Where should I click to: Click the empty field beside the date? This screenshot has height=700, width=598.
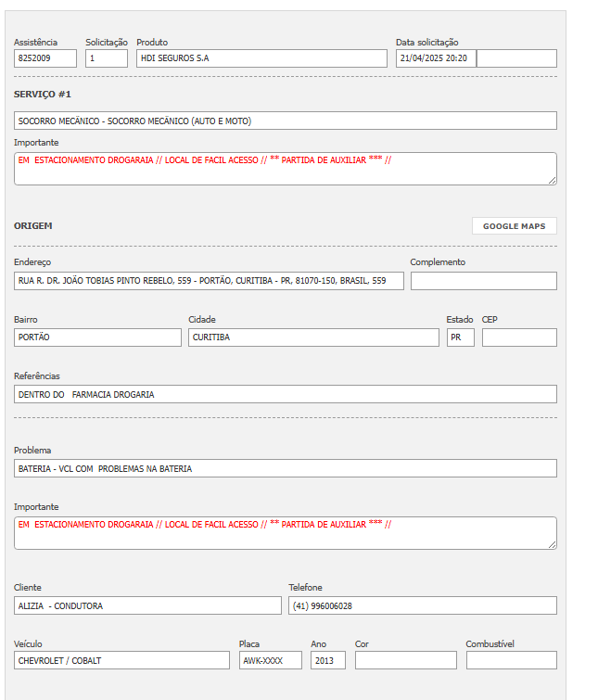click(x=516, y=58)
